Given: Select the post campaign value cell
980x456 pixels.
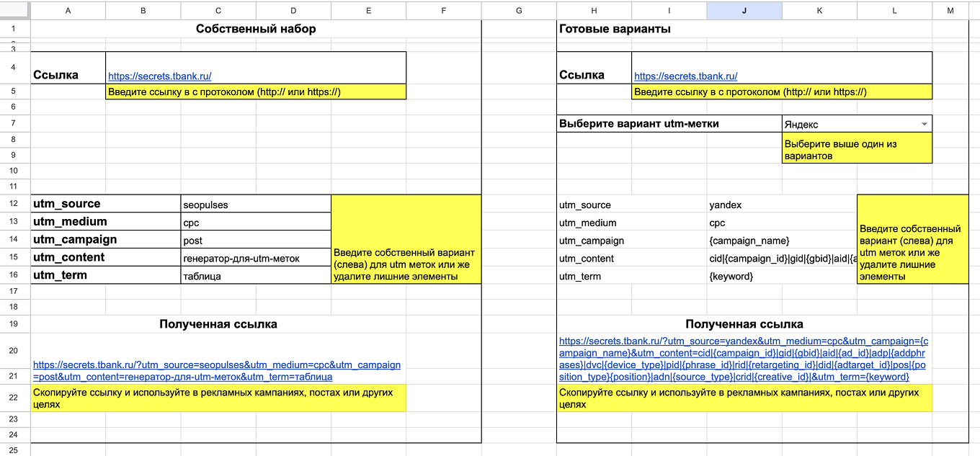Looking at the screenshot, I should 256,240.
